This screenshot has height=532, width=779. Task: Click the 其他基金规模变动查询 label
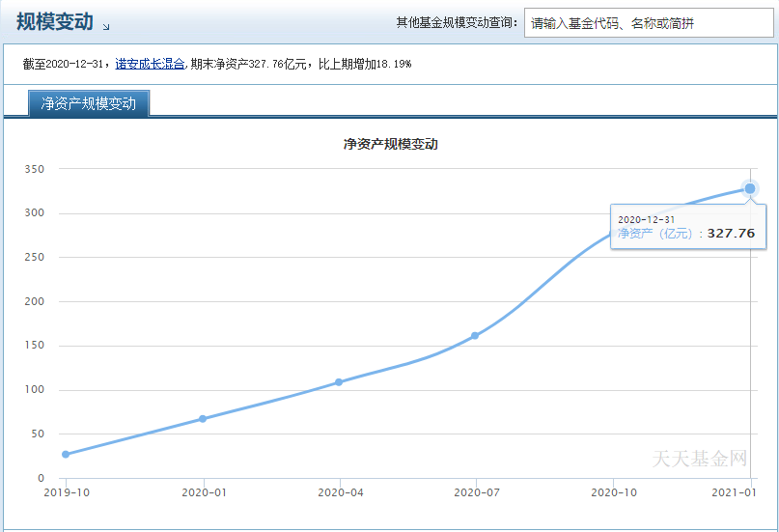[x=457, y=23]
